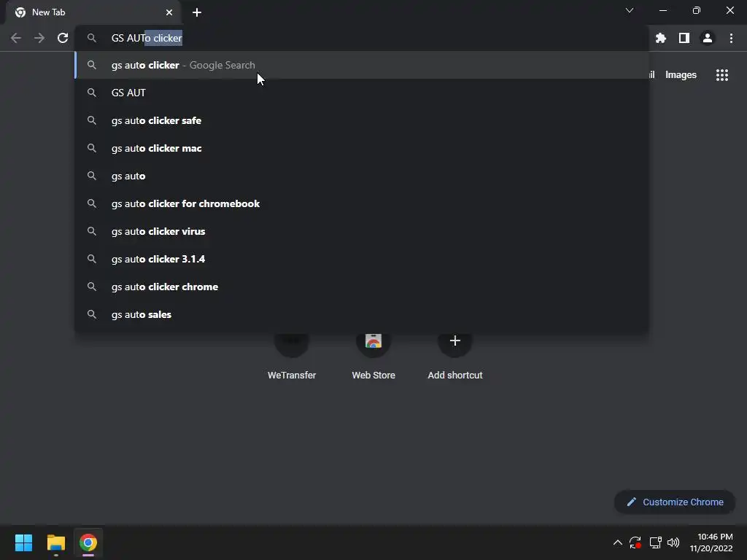
Task: Click the Customize Chrome button
Action: click(x=675, y=502)
